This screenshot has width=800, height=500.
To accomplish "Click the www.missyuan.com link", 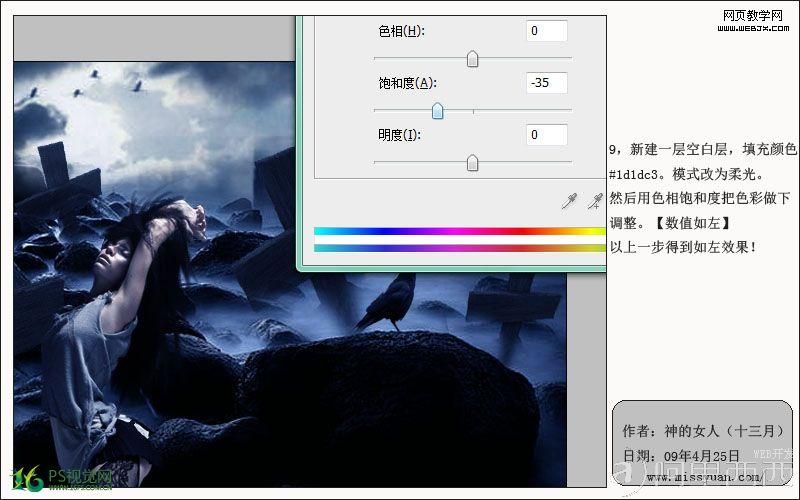I will point(705,478).
